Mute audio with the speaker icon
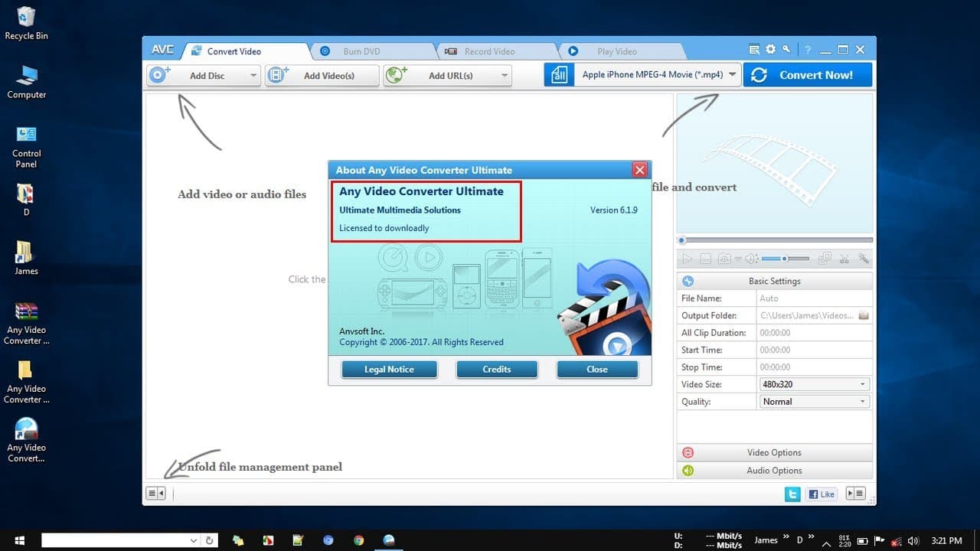 [752, 259]
